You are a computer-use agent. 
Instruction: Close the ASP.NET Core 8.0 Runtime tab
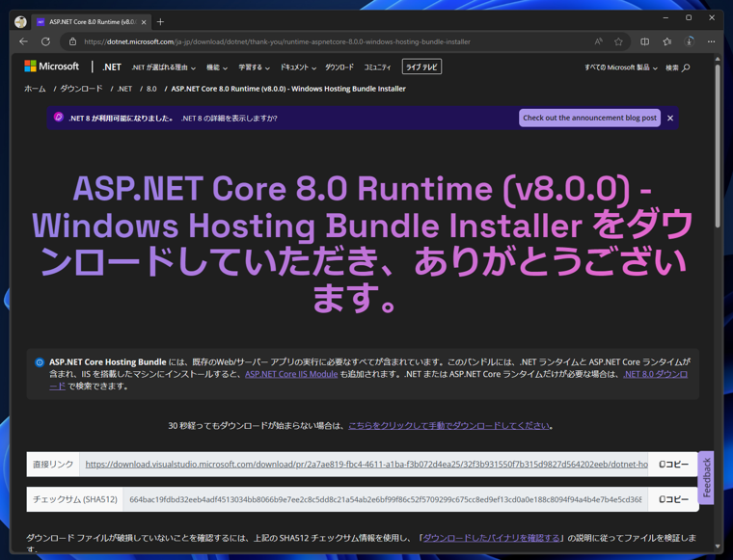point(144,22)
